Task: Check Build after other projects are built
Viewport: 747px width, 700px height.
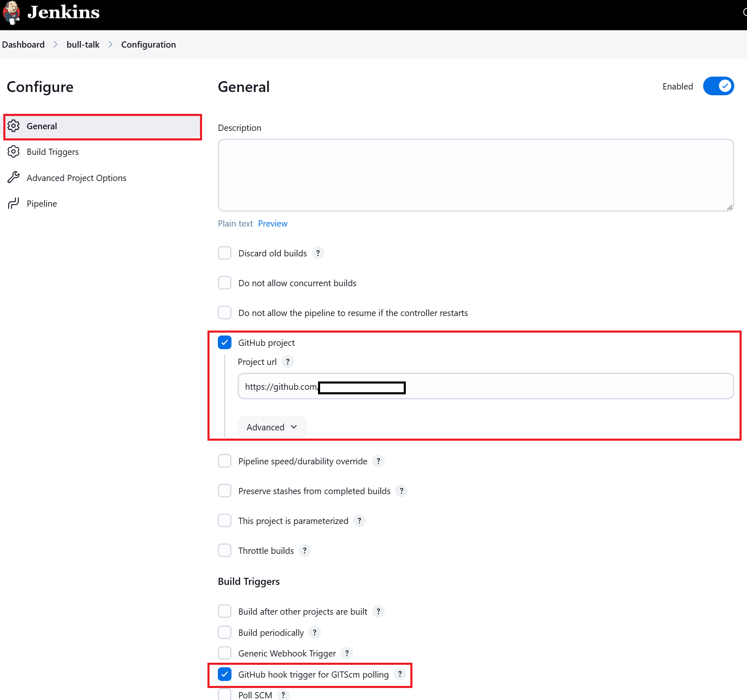Action: tap(224, 611)
